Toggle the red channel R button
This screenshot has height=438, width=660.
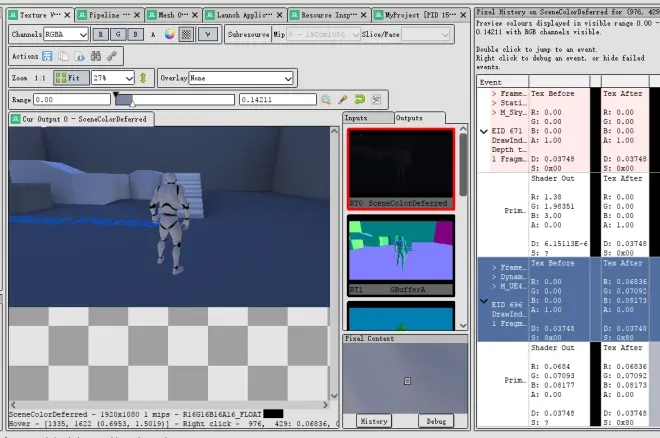100,35
